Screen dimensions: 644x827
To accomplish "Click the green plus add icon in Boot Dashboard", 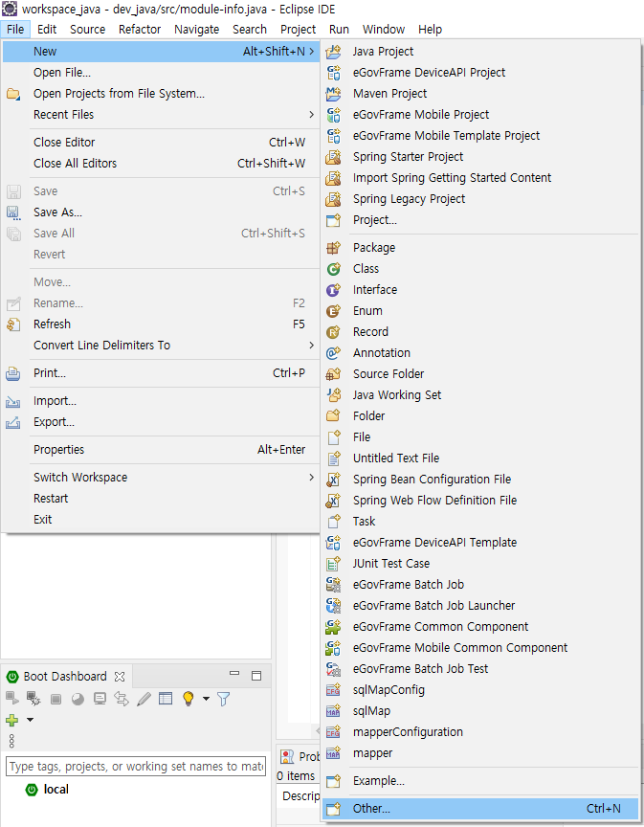I will [x=11, y=720].
